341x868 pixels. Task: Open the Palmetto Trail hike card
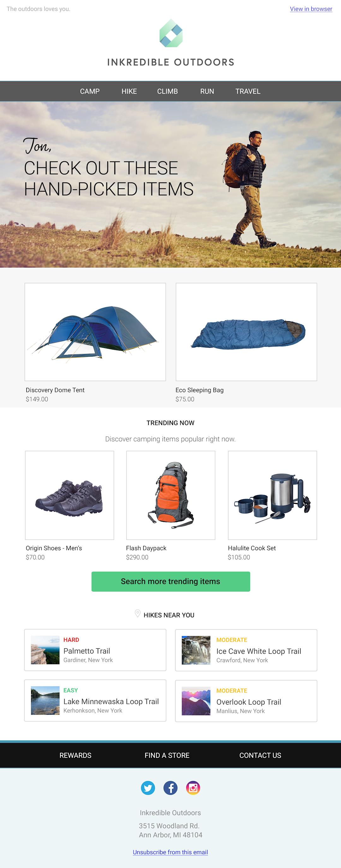point(95,650)
